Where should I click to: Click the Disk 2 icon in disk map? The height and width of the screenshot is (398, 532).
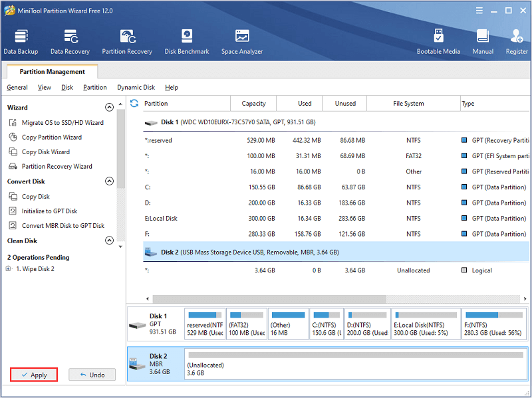pyautogui.click(x=138, y=364)
